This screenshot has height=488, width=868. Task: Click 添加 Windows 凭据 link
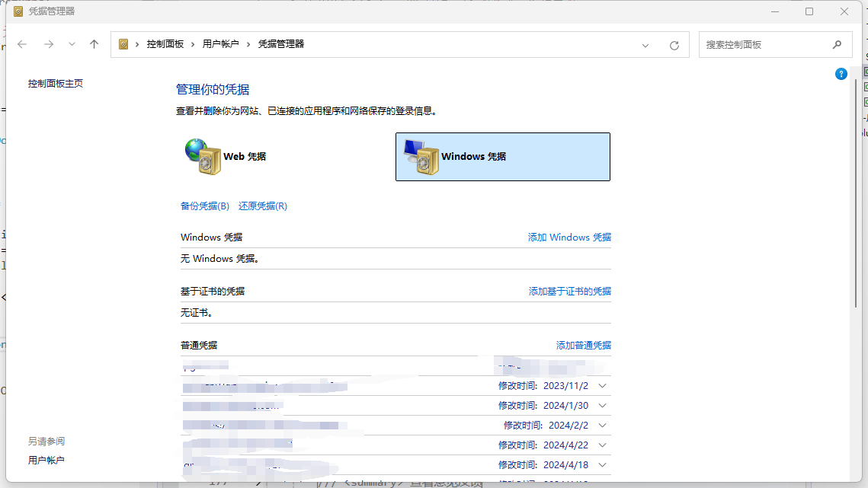click(569, 238)
